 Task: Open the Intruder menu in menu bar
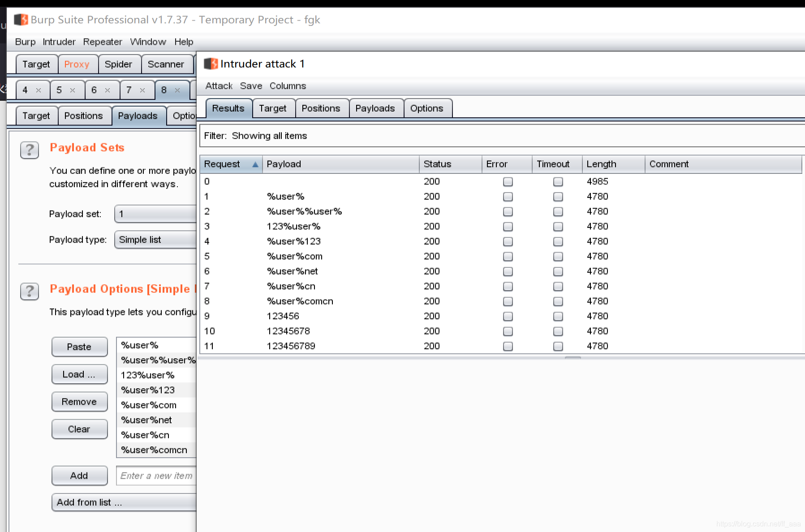pyautogui.click(x=59, y=42)
